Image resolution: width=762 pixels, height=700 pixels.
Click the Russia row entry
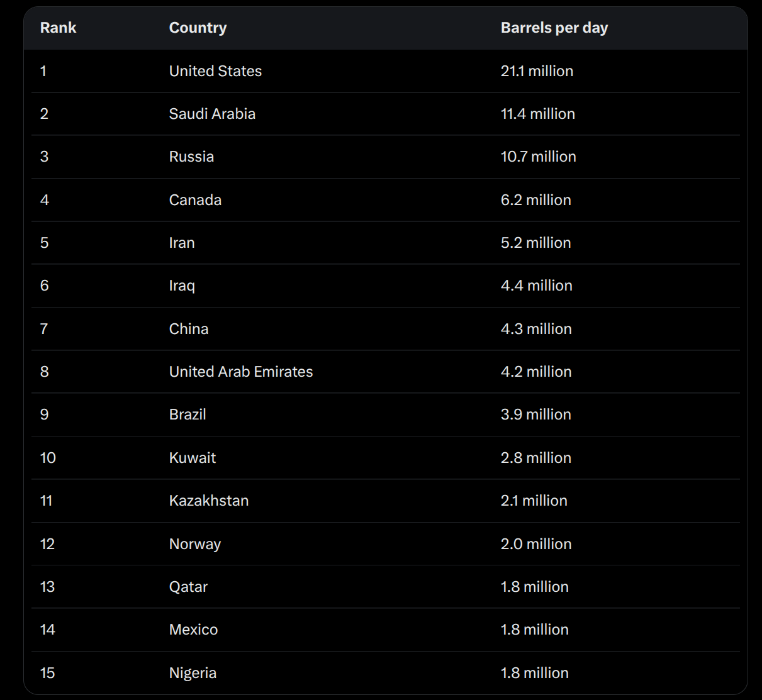pos(191,157)
